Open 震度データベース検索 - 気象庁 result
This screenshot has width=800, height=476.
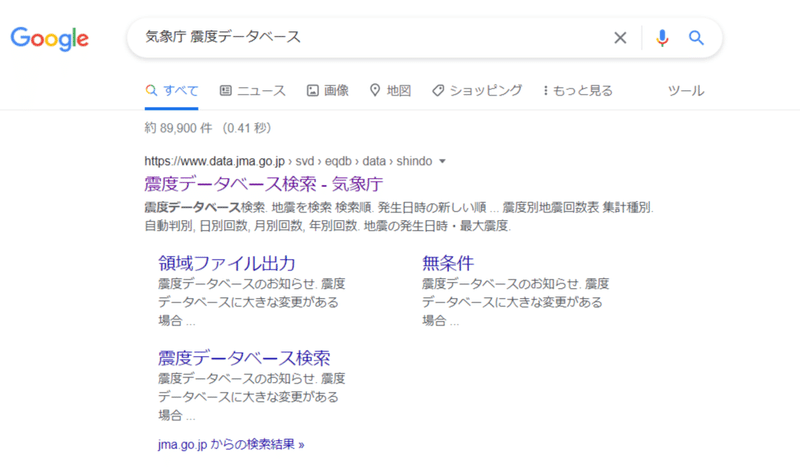point(264,184)
